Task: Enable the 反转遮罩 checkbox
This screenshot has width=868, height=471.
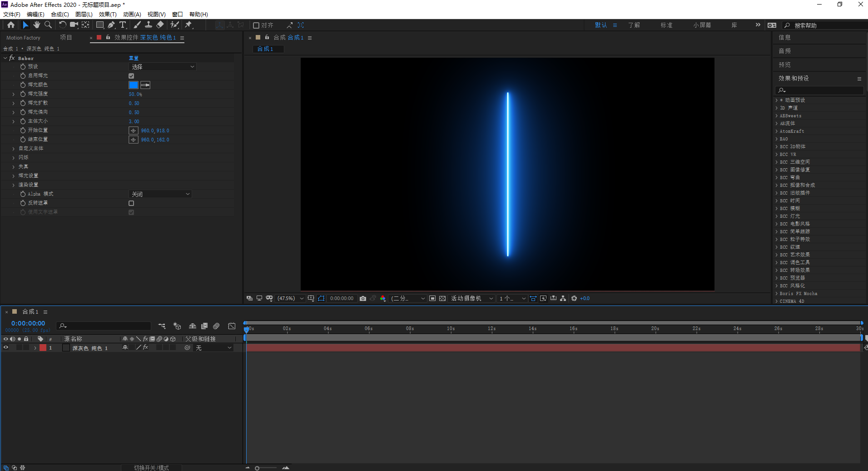Action: (x=131, y=203)
